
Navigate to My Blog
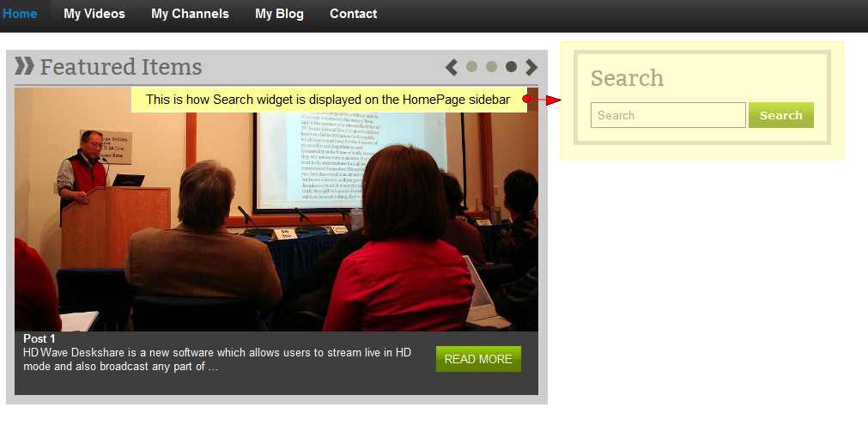(279, 14)
